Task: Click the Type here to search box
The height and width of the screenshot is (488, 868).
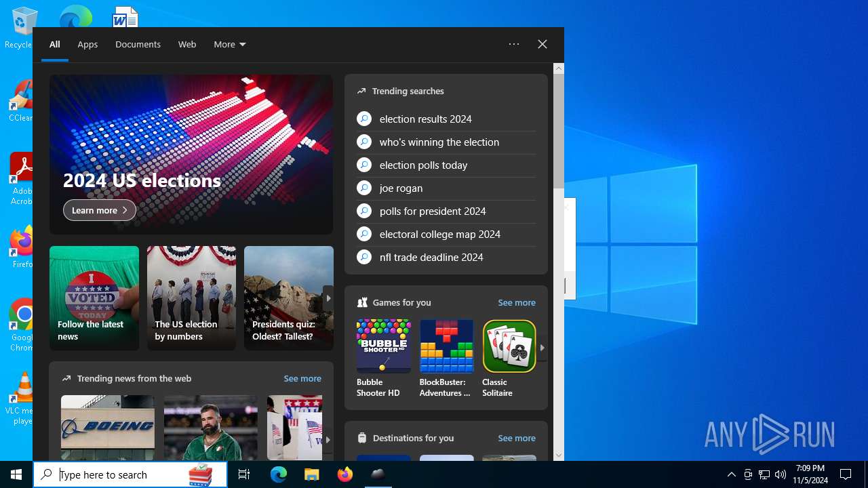Action: [130, 474]
